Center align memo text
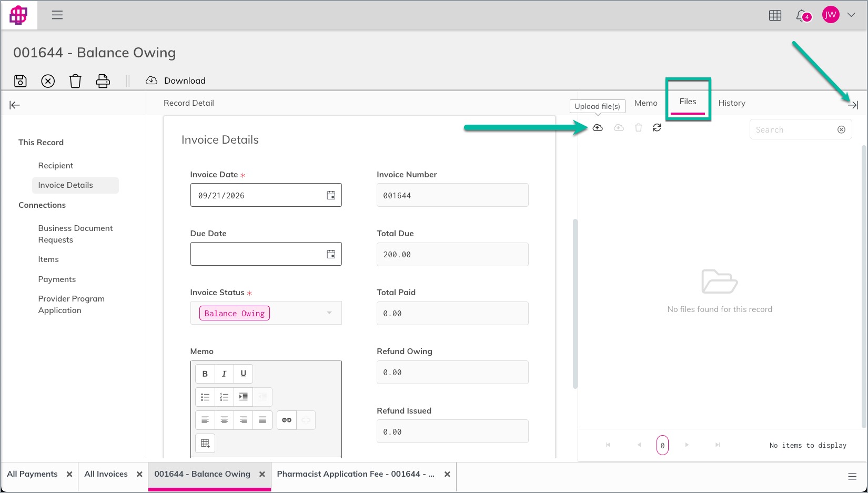 click(224, 420)
